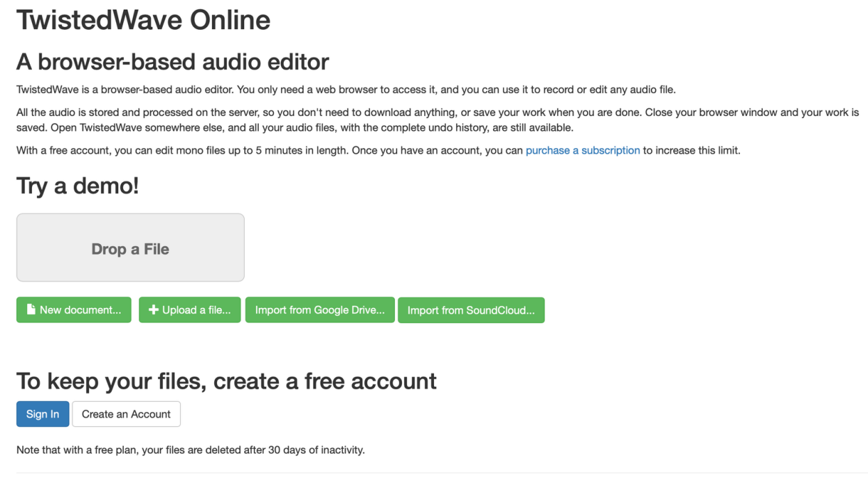Click the Drop a File area

[130, 247]
